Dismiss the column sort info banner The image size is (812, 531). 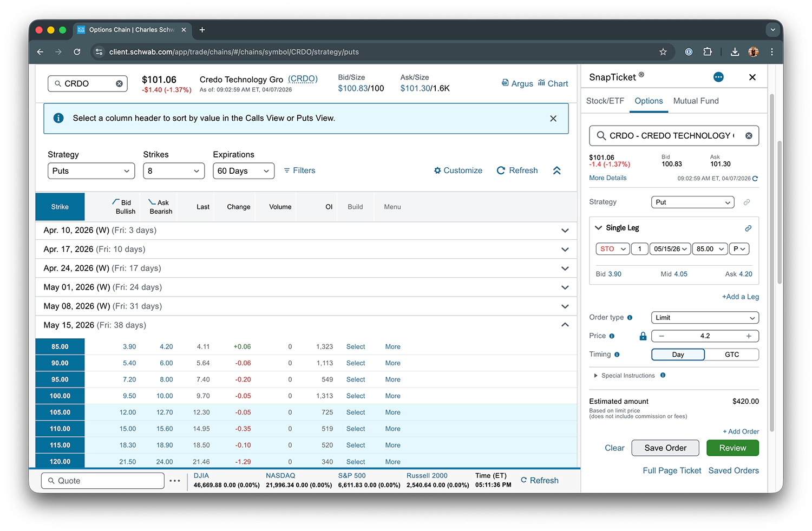[553, 119]
